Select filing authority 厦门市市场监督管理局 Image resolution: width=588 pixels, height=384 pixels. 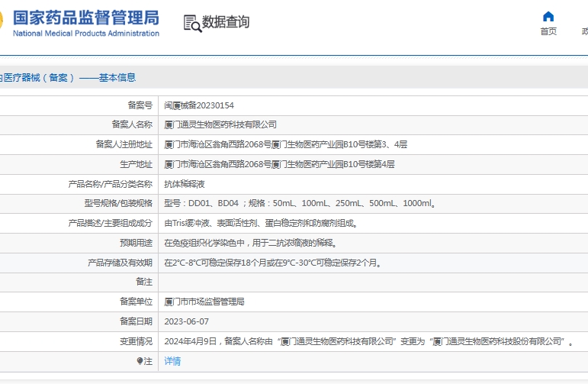[x=204, y=302]
